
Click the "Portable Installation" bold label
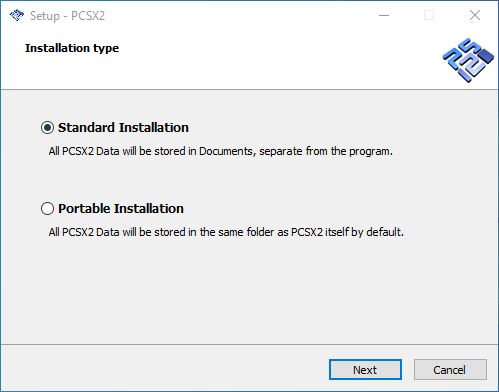pos(121,209)
